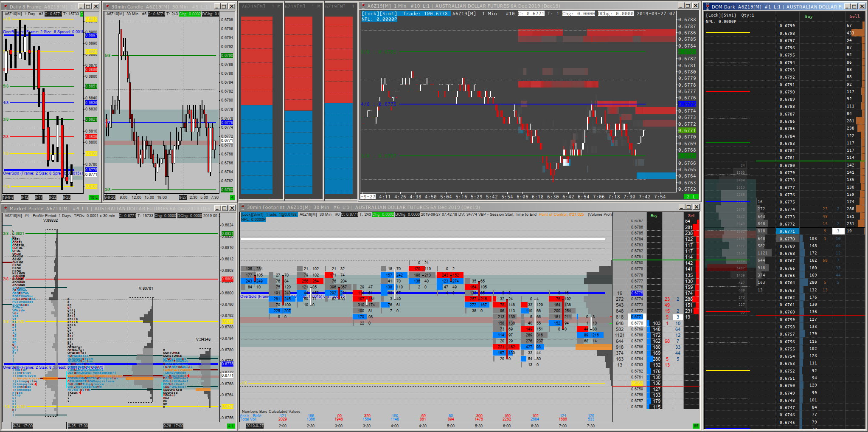Viewport: 868px width, 432px height.
Task: Minimize the Daily 8 Frame chart window
Action: (80, 6)
